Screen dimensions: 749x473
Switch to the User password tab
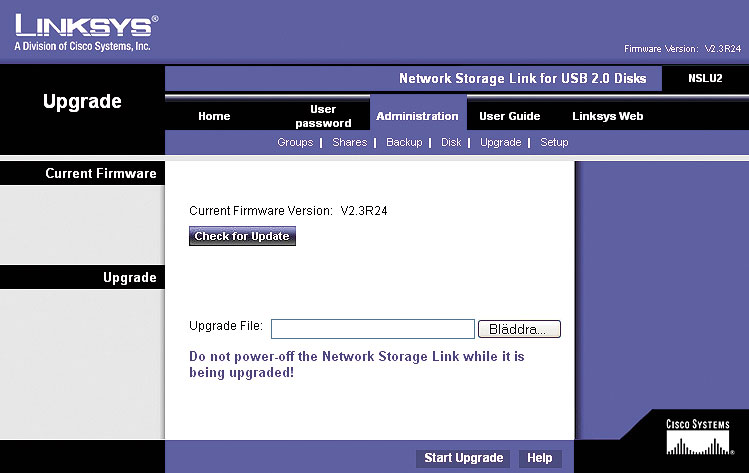(323, 116)
